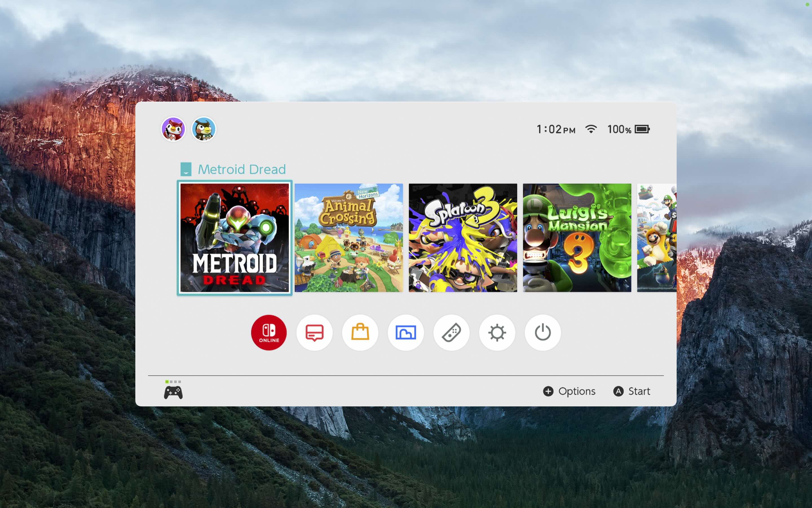Select the owl user avatar
This screenshot has width=812, height=508.
pos(204,129)
